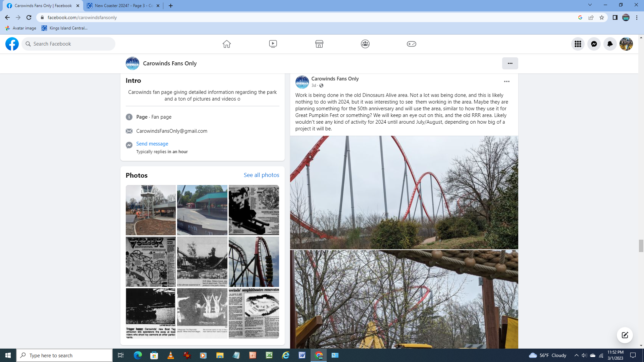The width and height of the screenshot is (644, 362).
Task: Open the control tower photo thumbnail
Action: (151, 210)
